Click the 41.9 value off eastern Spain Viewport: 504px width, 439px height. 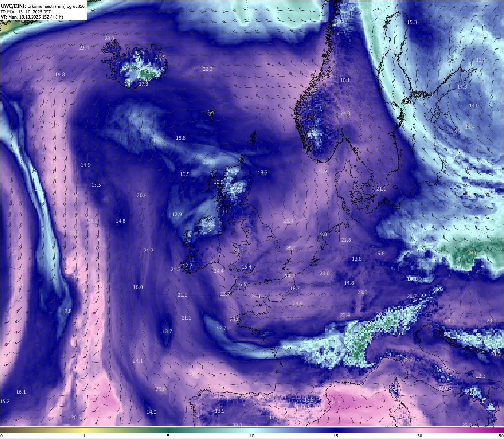[335, 402]
